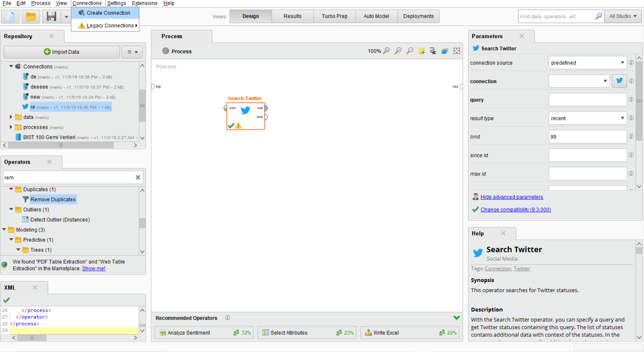The image size is (644, 352).
Task: Open a process with the folder icon
Action: point(31,16)
